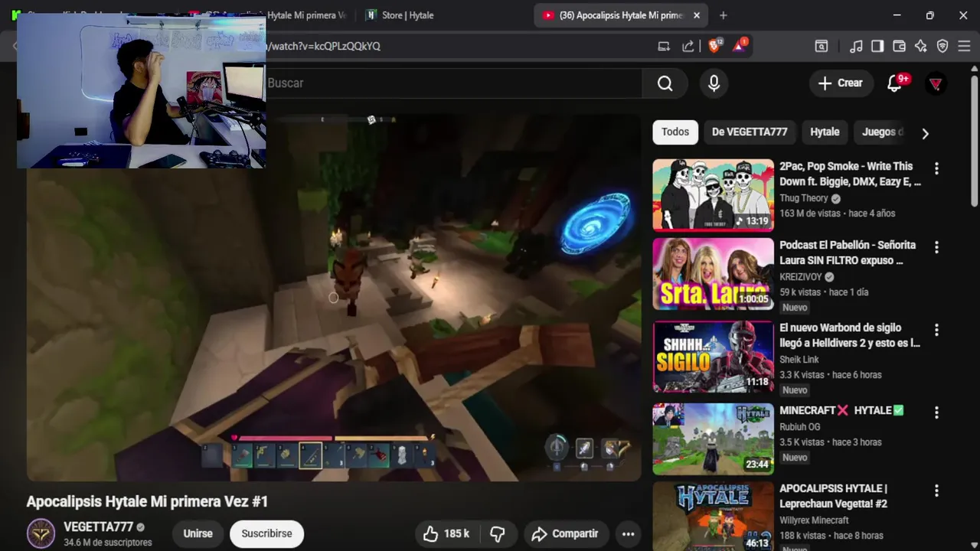The width and height of the screenshot is (980, 551).
Task: Open the account avatar menu
Action: [x=936, y=83]
